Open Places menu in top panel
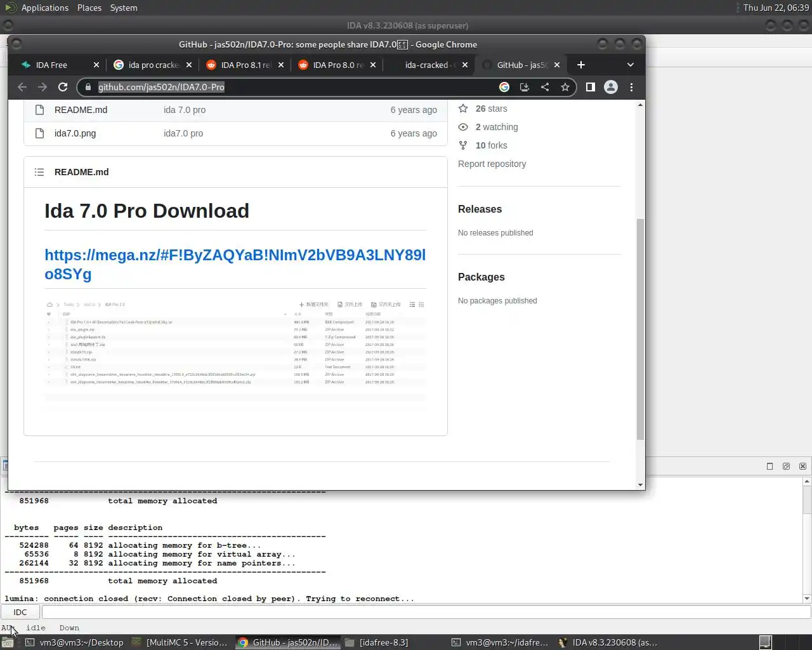This screenshot has width=812, height=650. [89, 8]
